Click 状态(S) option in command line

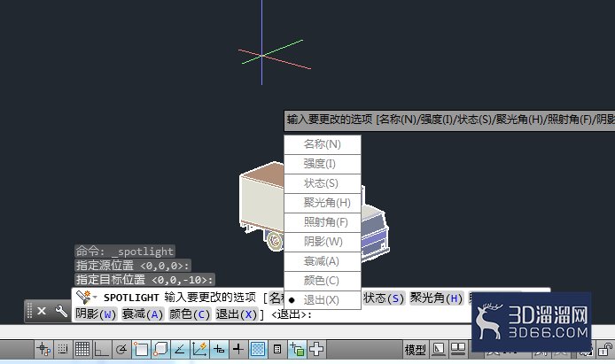tap(383, 298)
